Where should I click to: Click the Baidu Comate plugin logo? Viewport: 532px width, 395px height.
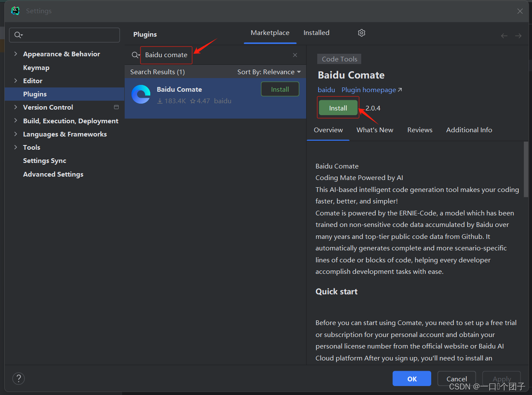[x=141, y=94]
